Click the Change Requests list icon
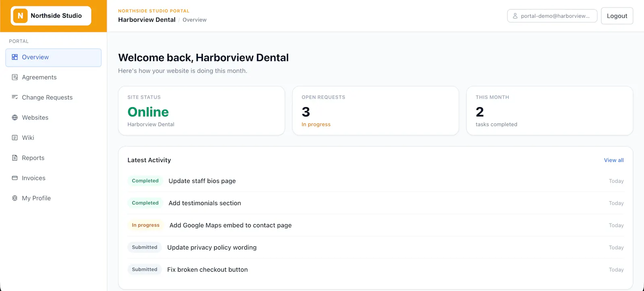This screenshot has width=644, height=291. pyautogui.click(x=15, y=98)
